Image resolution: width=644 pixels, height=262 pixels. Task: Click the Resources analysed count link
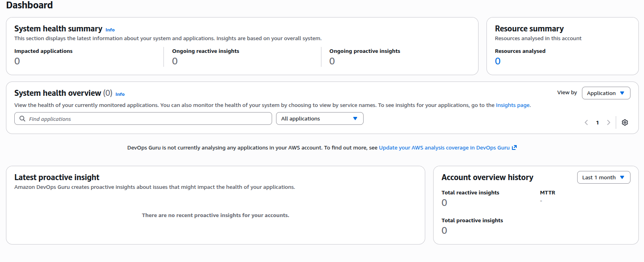[498, 61]
